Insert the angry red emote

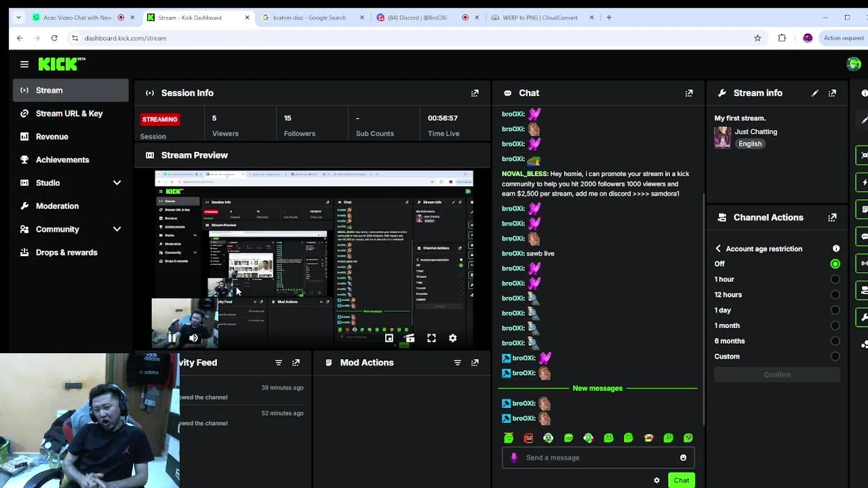pos(528,438)
